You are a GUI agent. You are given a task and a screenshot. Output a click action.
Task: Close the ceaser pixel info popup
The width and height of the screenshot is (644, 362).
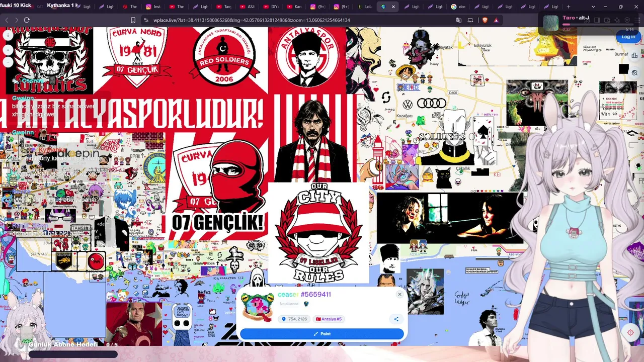399,295
